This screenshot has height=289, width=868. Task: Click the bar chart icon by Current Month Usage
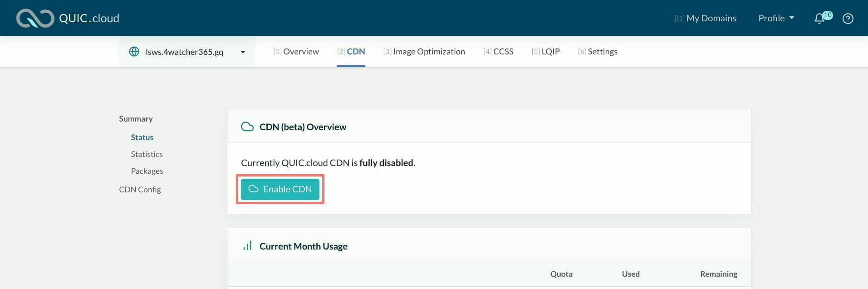click(x=247, y=246)
